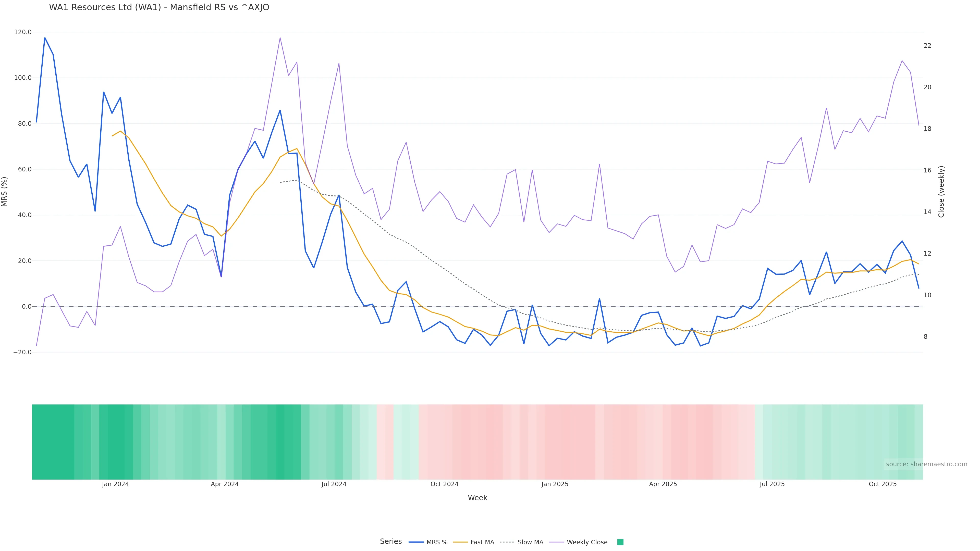Click the orange Fast MA legend line icon

pyautogui.click(x=460, y=542)
